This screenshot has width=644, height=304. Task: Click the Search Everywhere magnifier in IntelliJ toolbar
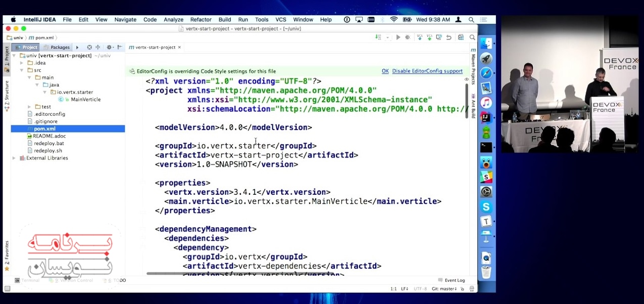click(x=472, y=37)
